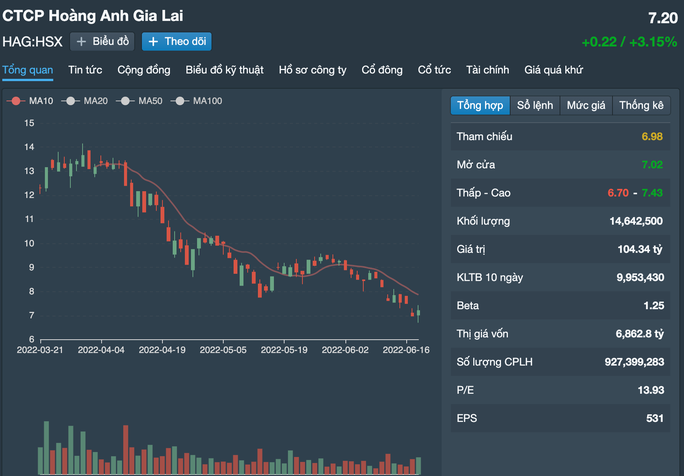Switch to Sổ lệnh panel tab
This screenshot has width=684, height=476.
535,105
